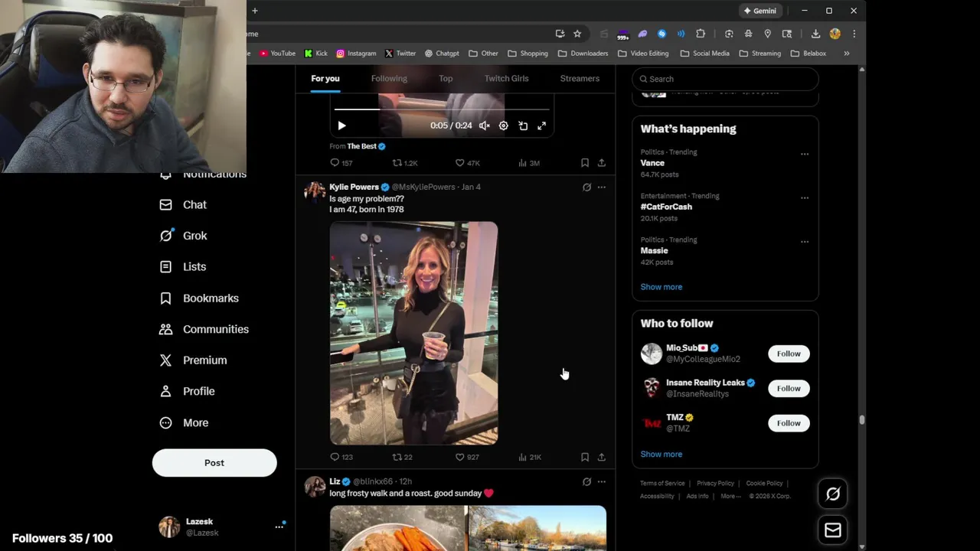The image size is (980, 551).
Task: Open YouTube bookmark
Action: point(277,54)
